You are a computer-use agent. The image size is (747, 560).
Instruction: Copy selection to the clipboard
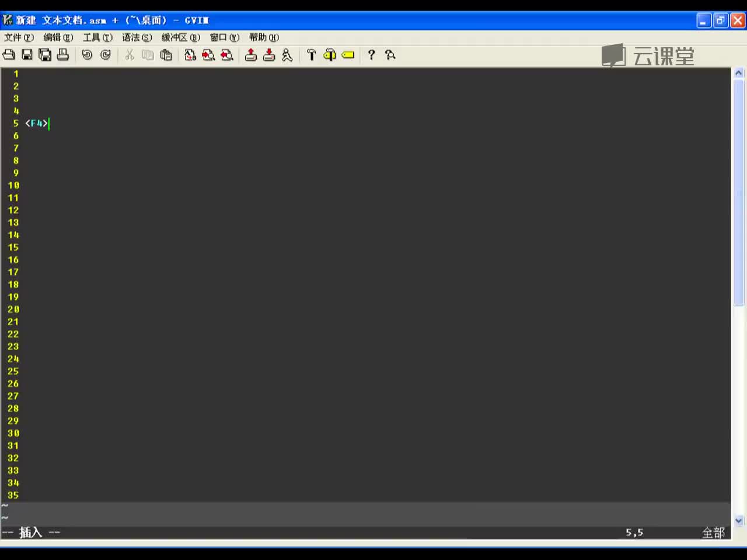coord(148,55)
